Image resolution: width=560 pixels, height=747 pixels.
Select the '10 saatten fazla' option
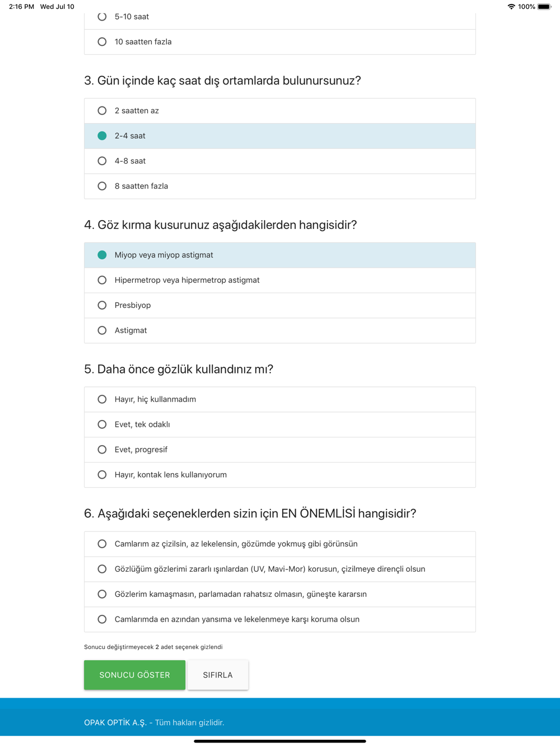[102, 42]
